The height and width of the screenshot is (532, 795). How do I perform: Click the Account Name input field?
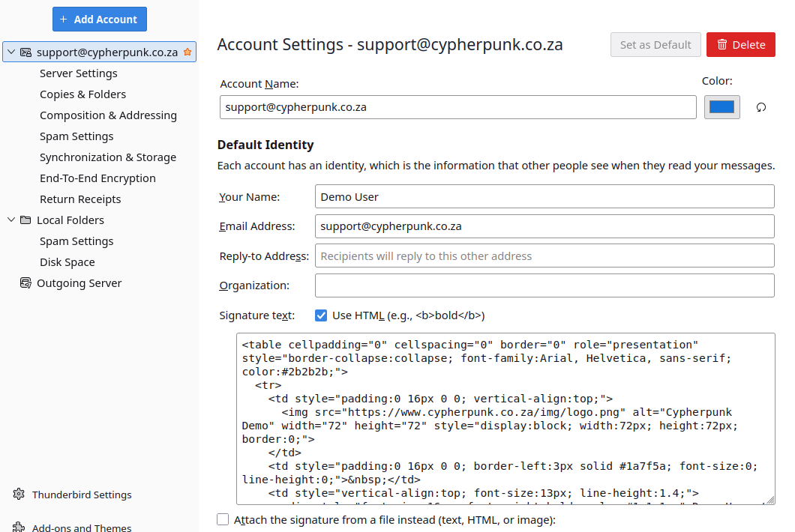(x=457, y=107)
